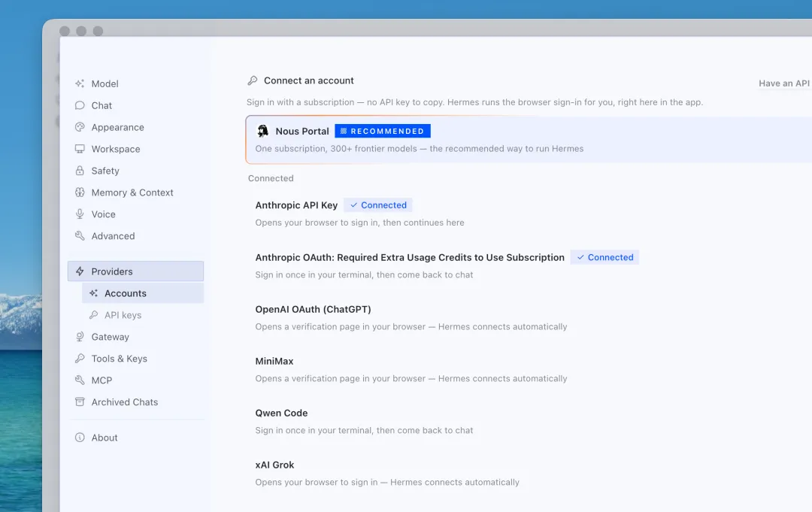Connect OpenAI OAuth (ChatGPT) account
Viewport: 812px width, 512px height.
(529, 317)
